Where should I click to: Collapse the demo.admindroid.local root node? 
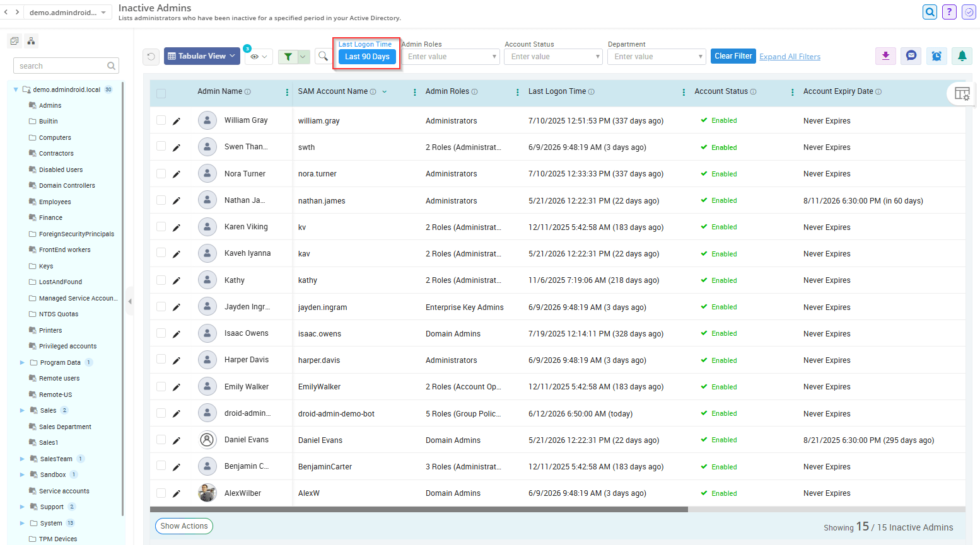(x=16, y=89)
